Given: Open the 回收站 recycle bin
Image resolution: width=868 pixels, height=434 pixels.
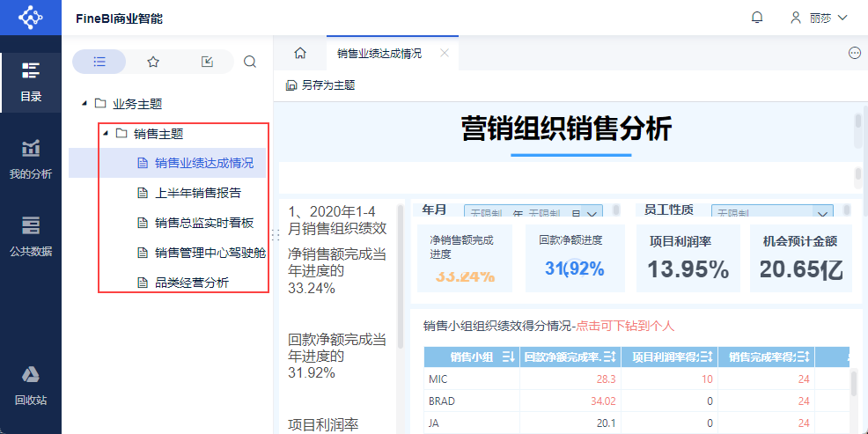Looking at the screenshot, I should pyautogui.click(x=31, y=386).
